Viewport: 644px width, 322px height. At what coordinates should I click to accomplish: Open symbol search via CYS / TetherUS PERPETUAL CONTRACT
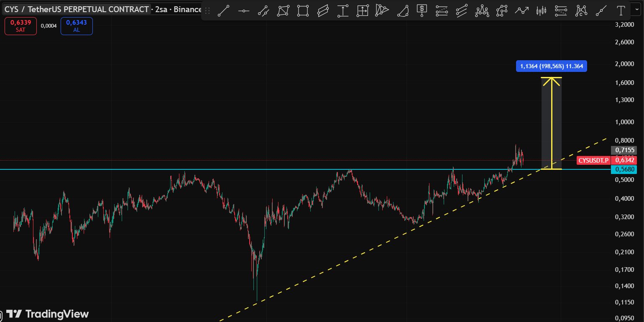click(77, 9)
